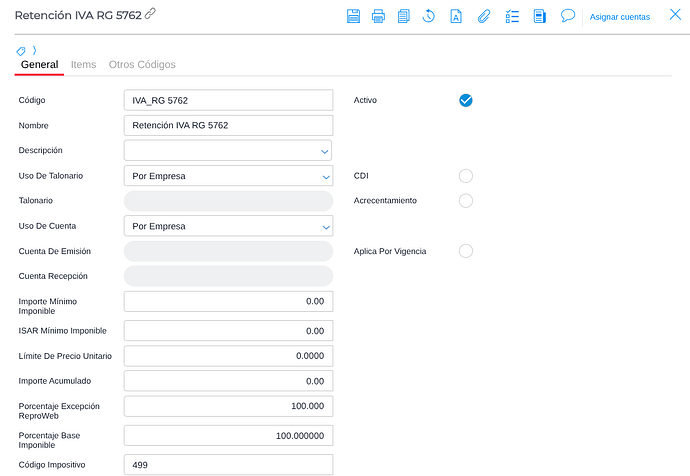
Task: Click the copy document icon
Action: point(404,16)
